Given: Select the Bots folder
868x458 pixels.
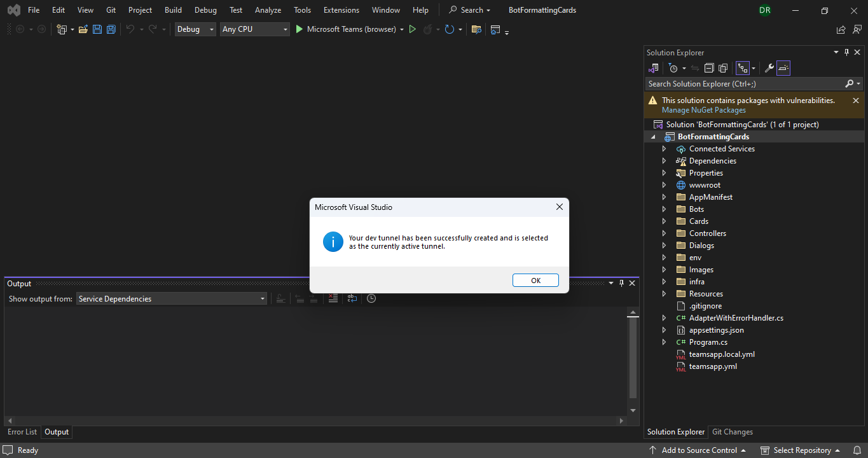Looking at the screenshot, I should 696,209.
